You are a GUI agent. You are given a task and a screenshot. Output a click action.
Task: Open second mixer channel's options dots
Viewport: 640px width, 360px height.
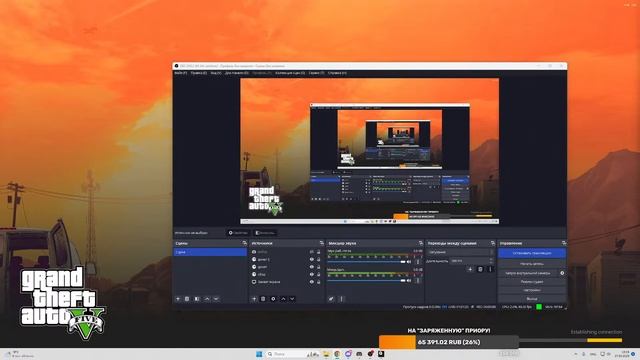(x=418, y=280)
